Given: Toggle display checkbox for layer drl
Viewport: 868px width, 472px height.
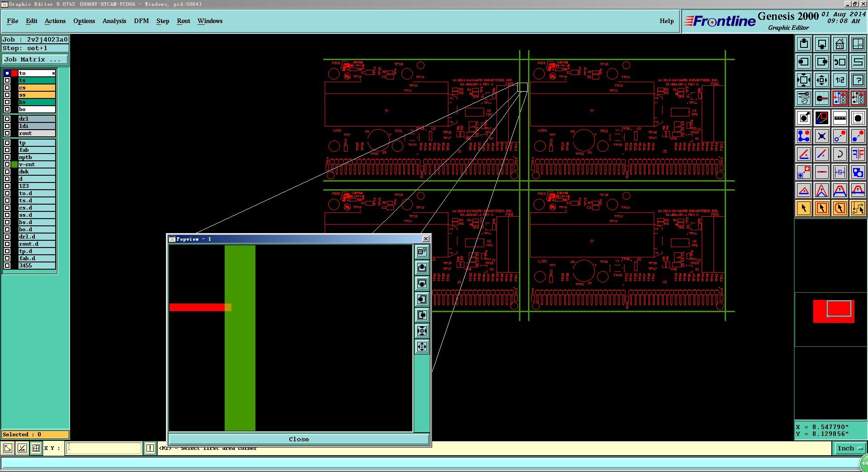Looking at the screenshot, I should pyautogui.click(x=7, y=119).
